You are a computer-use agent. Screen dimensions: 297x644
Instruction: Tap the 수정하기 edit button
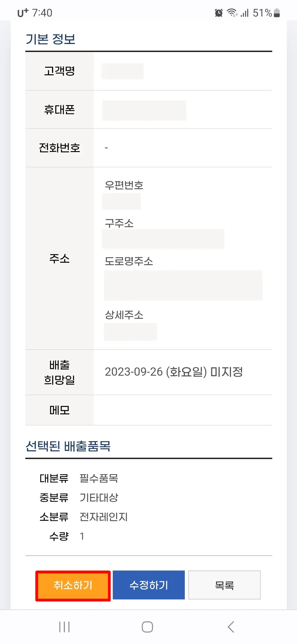[148, 585]
